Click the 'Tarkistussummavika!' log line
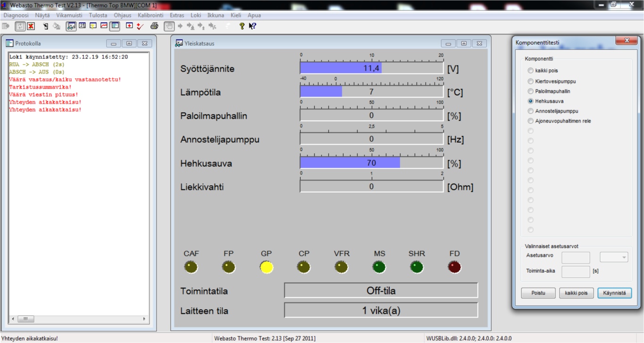 click(x=40, y=87)
